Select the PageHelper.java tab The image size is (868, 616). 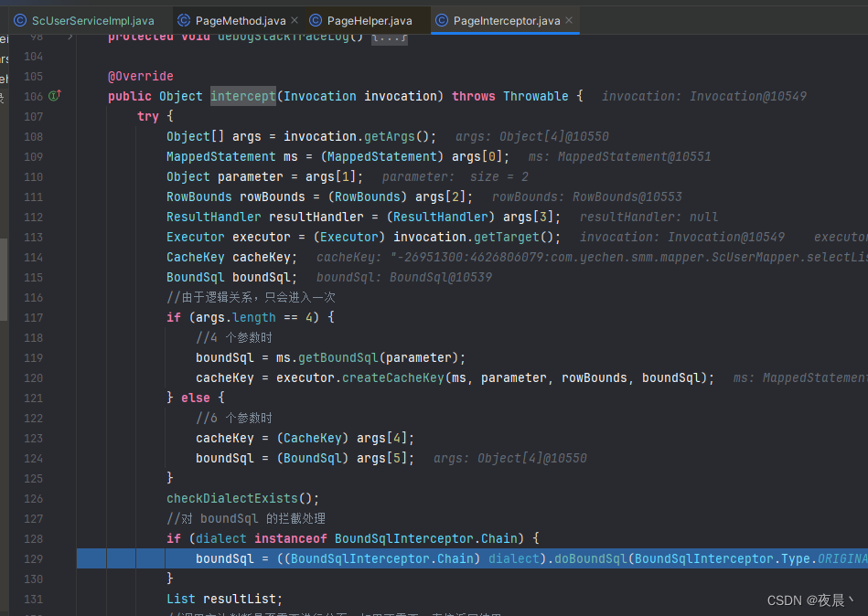pos(370,21)
